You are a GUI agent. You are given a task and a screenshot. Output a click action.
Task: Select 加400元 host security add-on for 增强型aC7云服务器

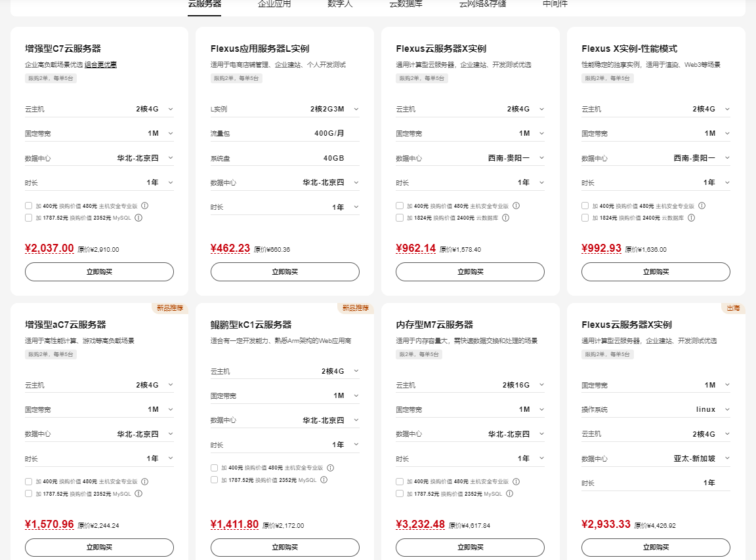[28, 481]
